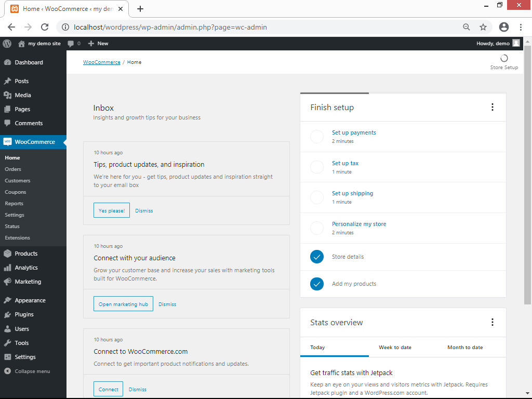Viewport: 532px width, 399px height.
Task: Click the Set up shipping task circle
Action: [x=317, y=197]
